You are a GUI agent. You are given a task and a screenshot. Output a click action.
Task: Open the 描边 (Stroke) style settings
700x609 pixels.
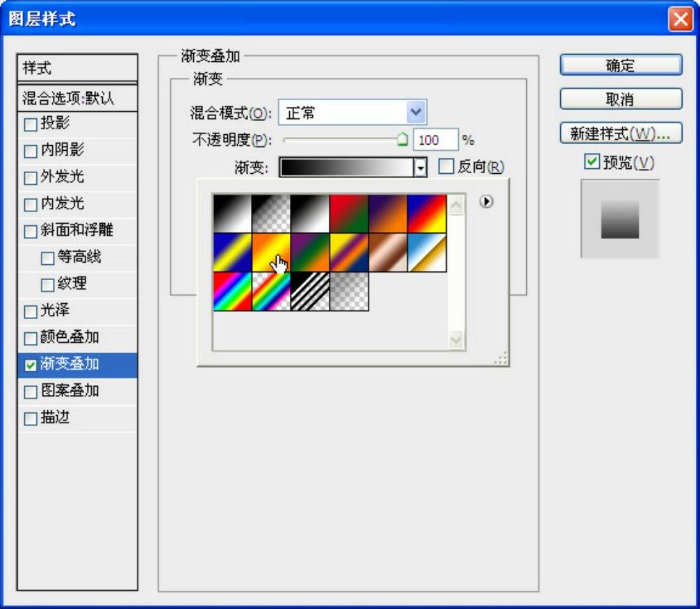pos(56,419)
